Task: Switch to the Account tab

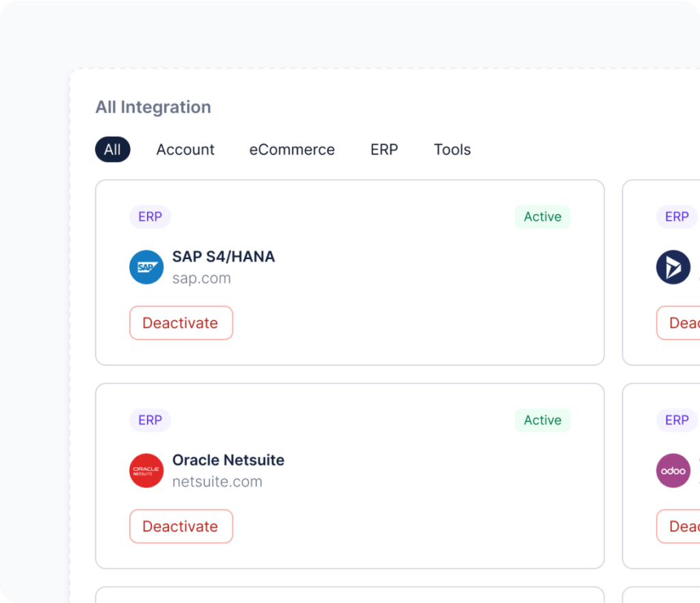Action: 185,150
